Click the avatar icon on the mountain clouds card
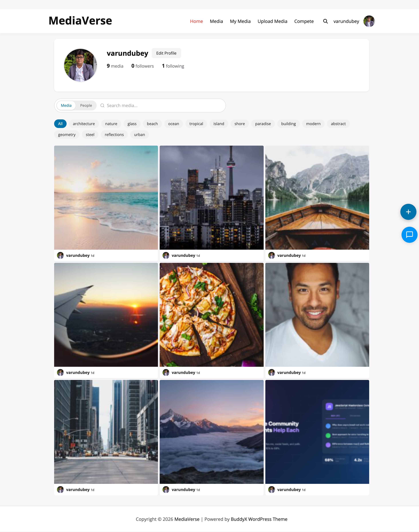The image size is (419, 532). point(166,490)
